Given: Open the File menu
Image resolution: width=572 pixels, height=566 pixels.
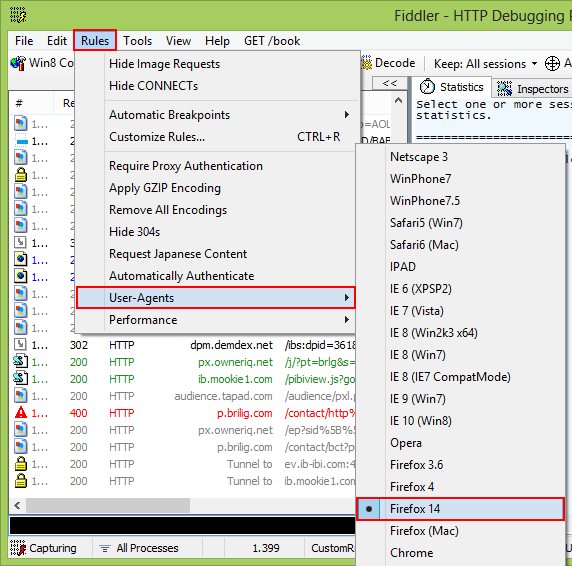Looking at the screenshot, I should (24, 40).
